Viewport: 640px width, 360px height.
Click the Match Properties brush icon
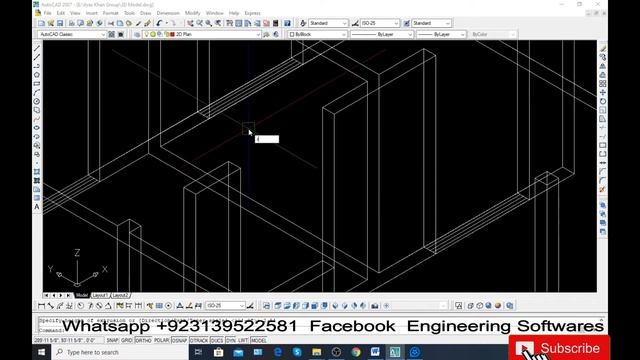coord(147,23)
